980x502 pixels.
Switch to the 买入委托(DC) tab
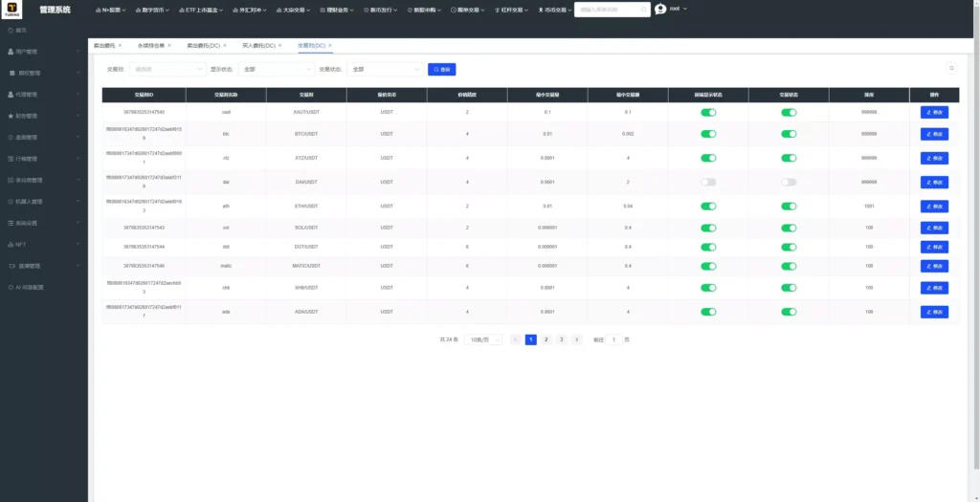point(258,46)
